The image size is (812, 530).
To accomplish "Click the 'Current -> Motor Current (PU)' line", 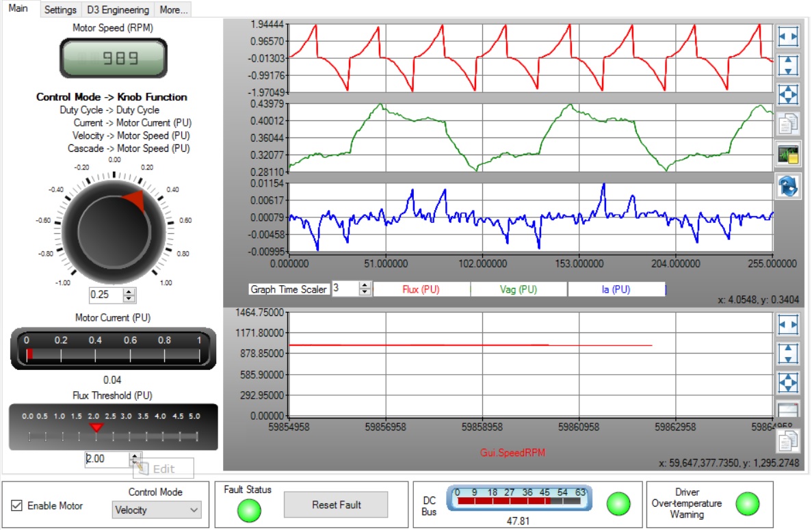I will [133, 122].
